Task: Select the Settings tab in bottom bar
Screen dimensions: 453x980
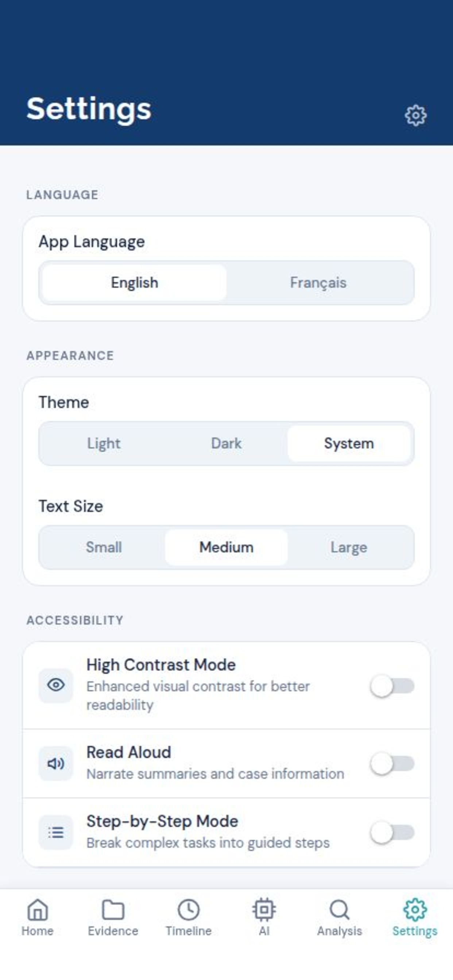Action: [415, 917]
